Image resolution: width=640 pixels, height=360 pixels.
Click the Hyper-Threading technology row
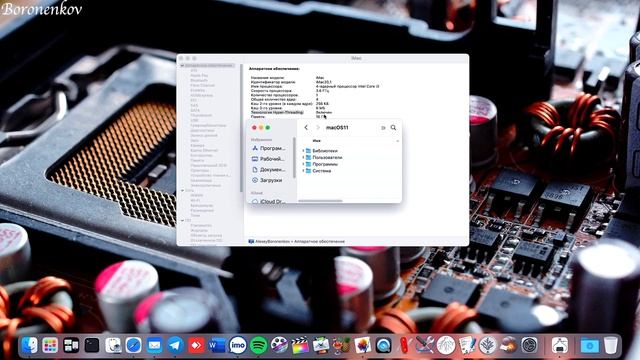[291, 112]
